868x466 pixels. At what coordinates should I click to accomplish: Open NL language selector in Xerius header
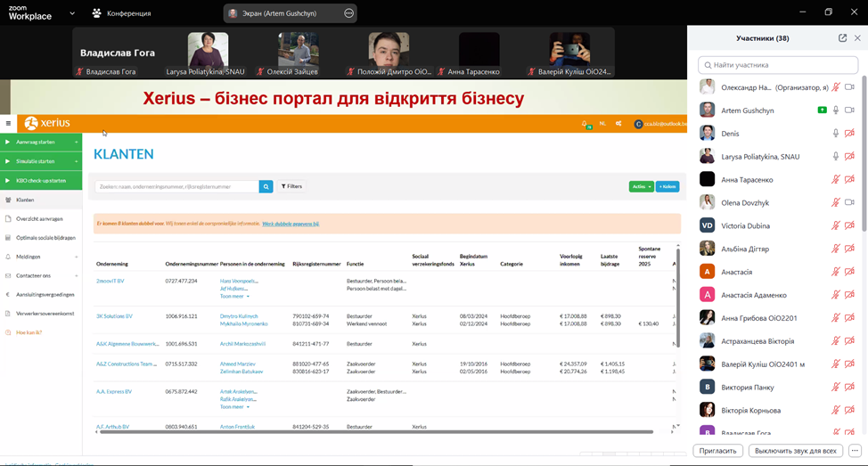[x=602, y=124]
